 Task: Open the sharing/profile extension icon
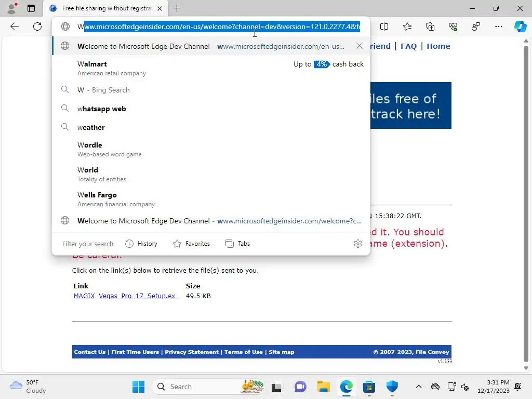[x=476, y=26]
